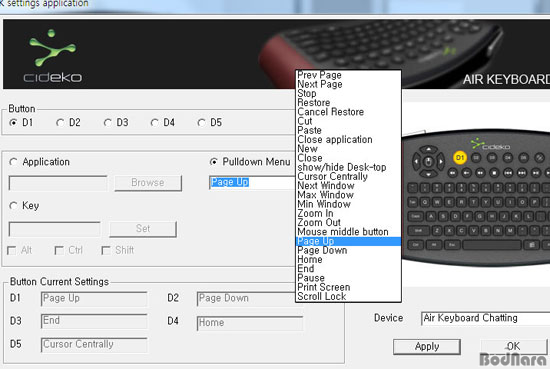Select the D1 button radio option
Image resolution: width=550 pixels, height=369 pixels.
[x=14, y=123]
